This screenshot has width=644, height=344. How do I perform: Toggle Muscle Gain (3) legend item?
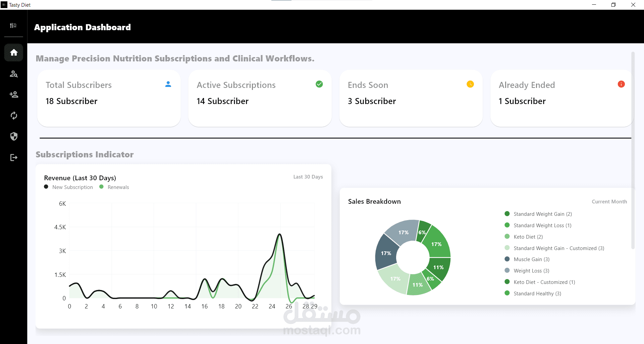click(527, 259)
